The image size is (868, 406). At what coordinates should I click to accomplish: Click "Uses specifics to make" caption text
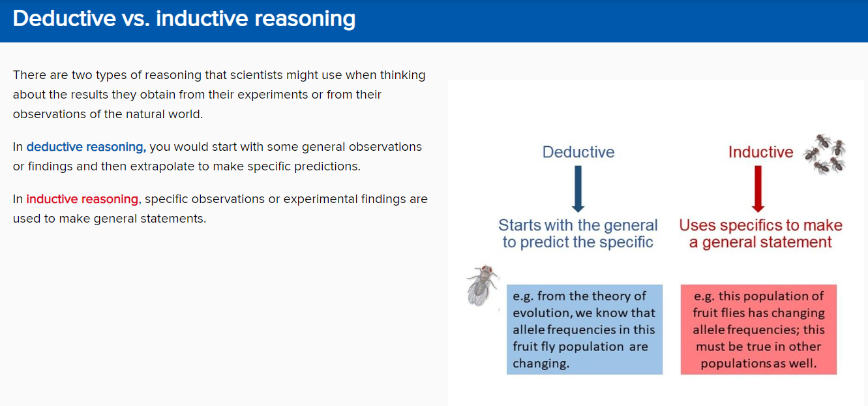(760, 225)
